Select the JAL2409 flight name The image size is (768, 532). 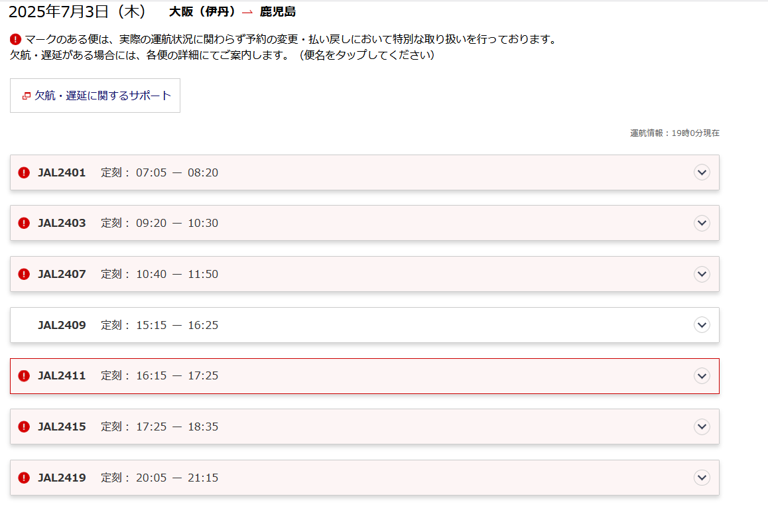(62, 325)
